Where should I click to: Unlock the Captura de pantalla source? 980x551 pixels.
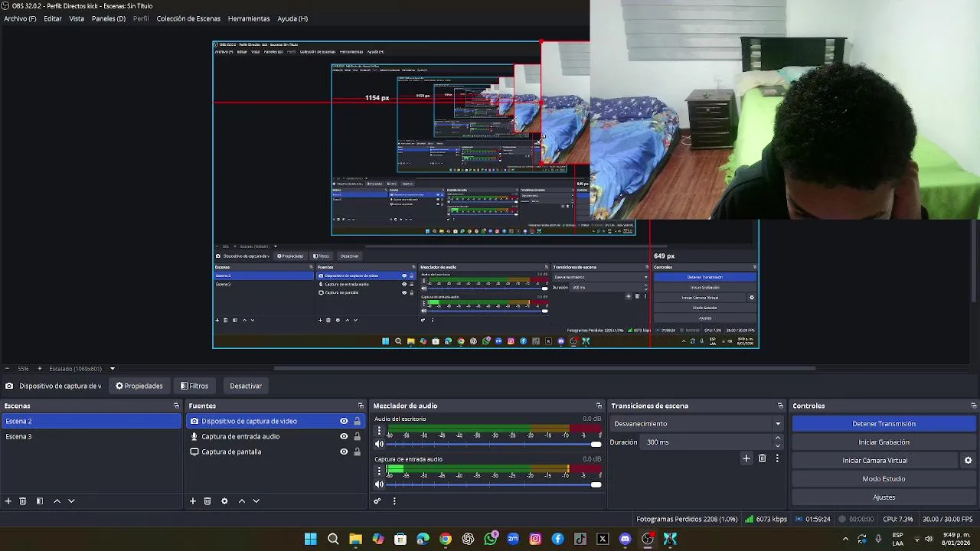point(357,452)
